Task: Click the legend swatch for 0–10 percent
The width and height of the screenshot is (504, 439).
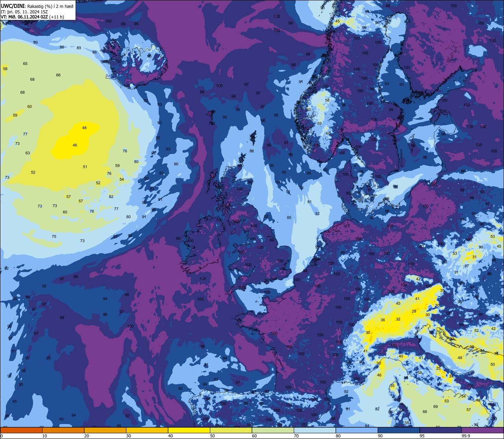Action: point(21,430)
